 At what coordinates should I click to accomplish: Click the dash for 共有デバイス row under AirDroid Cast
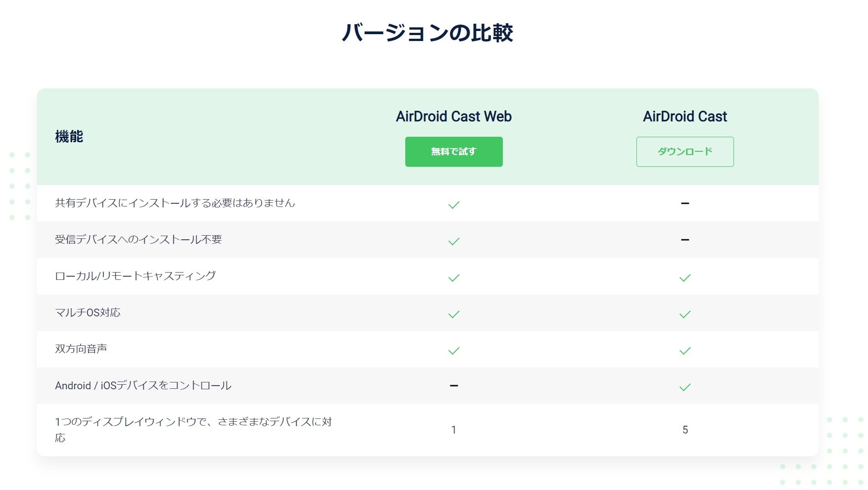[685, 203]
